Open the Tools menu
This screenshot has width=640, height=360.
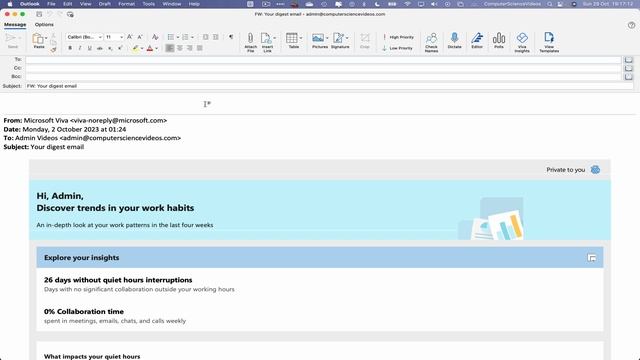(x=149, y=4)
